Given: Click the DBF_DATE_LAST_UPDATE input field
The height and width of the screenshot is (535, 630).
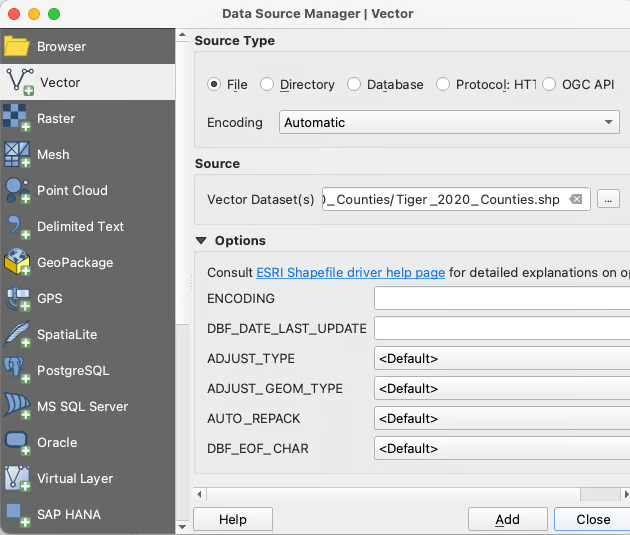Looking at the screenshot, I should pyautogui.click(x=502, y=328).
